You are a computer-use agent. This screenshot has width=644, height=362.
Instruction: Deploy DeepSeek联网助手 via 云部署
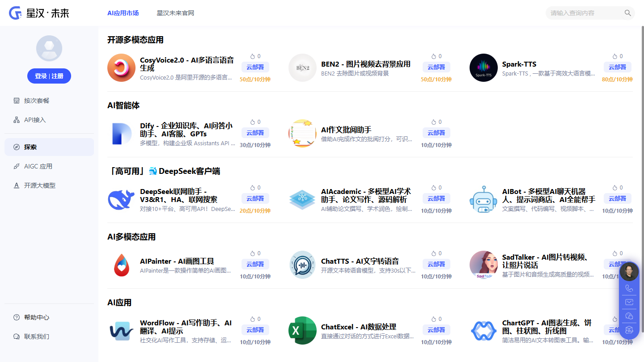pyautogui.click(x=255, y=198)
